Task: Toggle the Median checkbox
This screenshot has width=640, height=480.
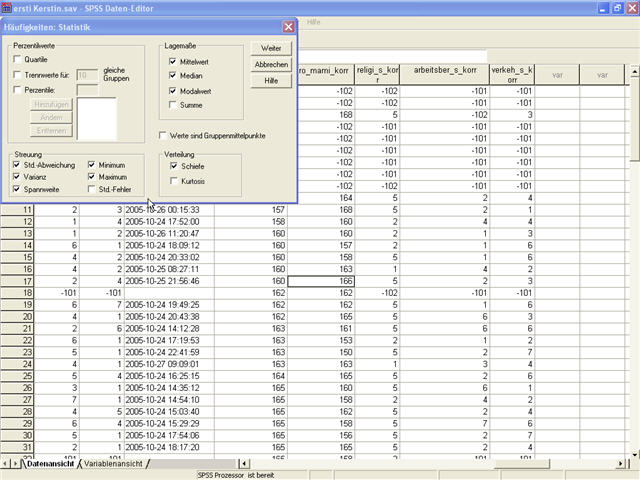Action: (172, 75)
